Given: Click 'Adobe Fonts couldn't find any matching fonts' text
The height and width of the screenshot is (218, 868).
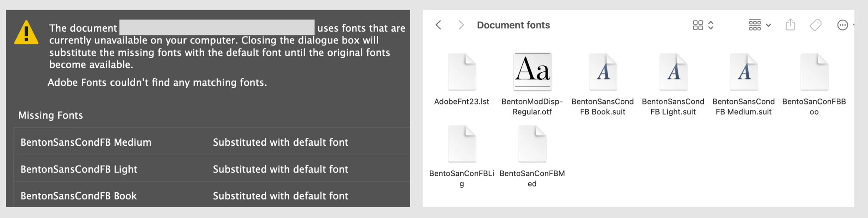Looking at the screenshot, I should [x=157, y=82].
